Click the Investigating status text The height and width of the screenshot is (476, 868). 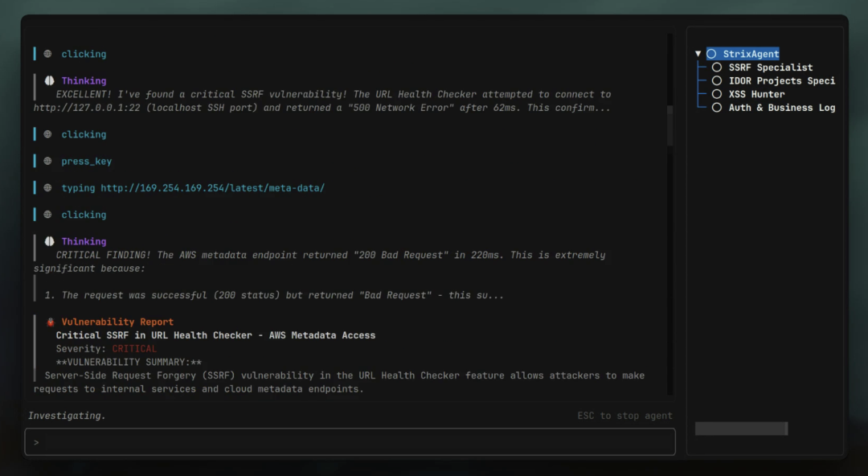(x=67, y=416)
